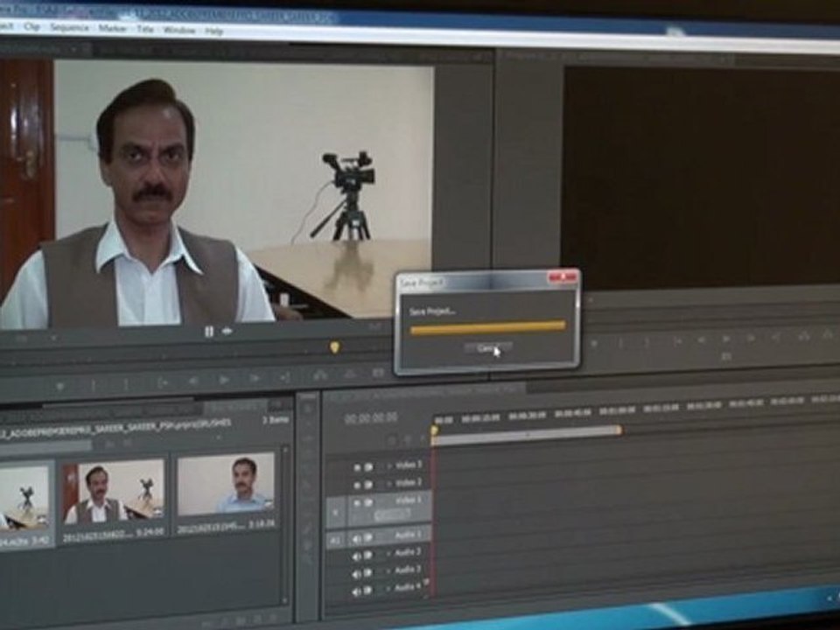The image size is (840, 630).
Task: Step forward one frame in Source monitor
Action: (x=255, y=378)
